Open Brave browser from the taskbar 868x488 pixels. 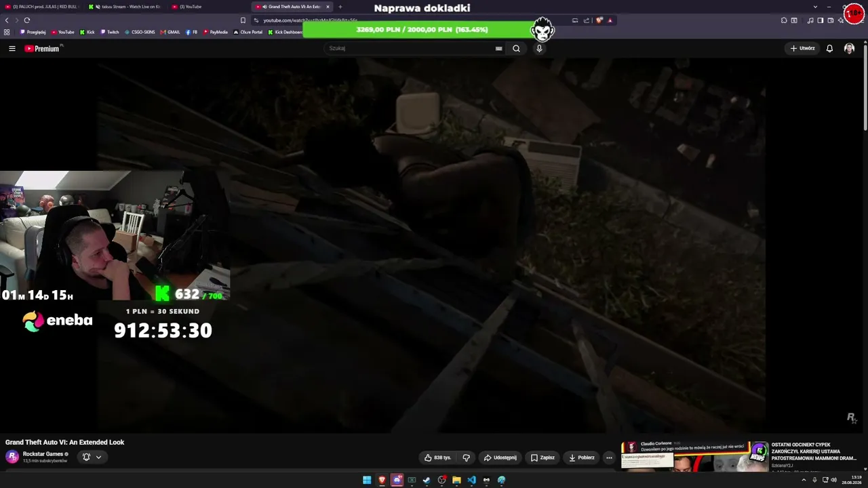[x=382, y=480]
